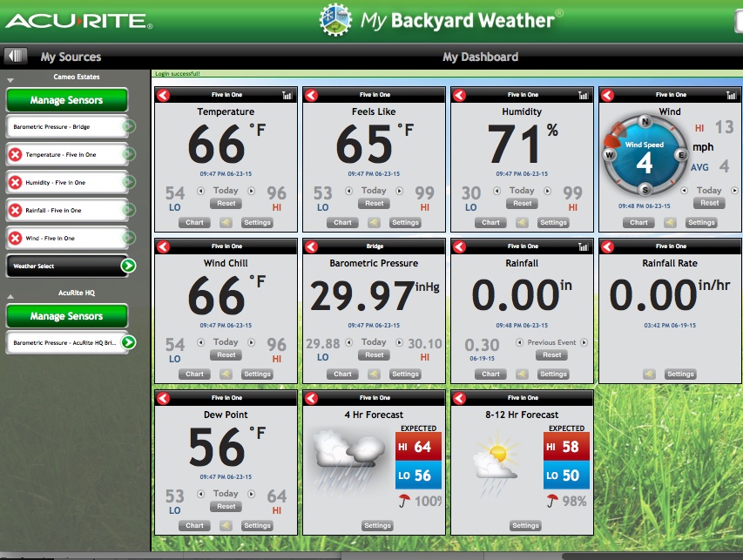Click the wind speed compass dial
Viewport: 743px width, 560px height.
coord(645,155)
